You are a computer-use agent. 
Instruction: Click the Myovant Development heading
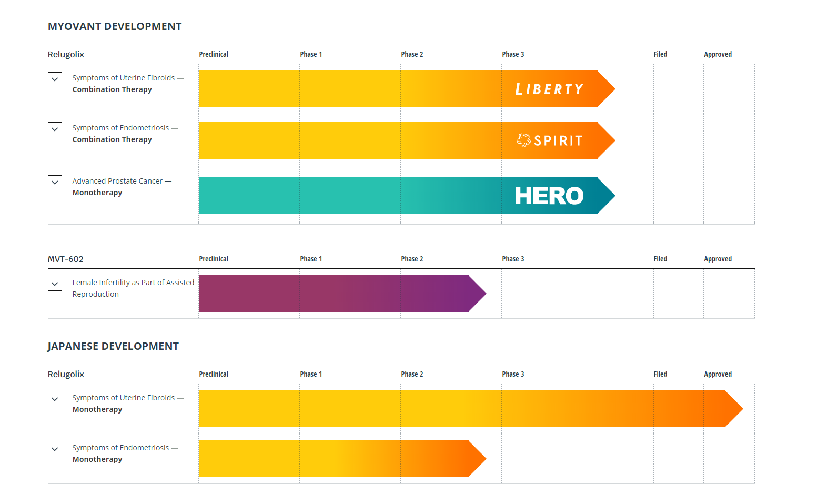click(115, 26)
